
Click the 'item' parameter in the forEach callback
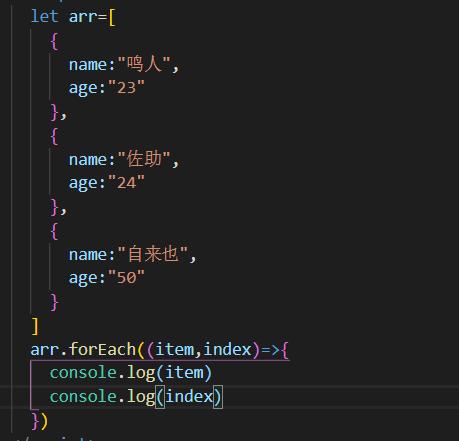pyautogui.click(x=174, y=349)
